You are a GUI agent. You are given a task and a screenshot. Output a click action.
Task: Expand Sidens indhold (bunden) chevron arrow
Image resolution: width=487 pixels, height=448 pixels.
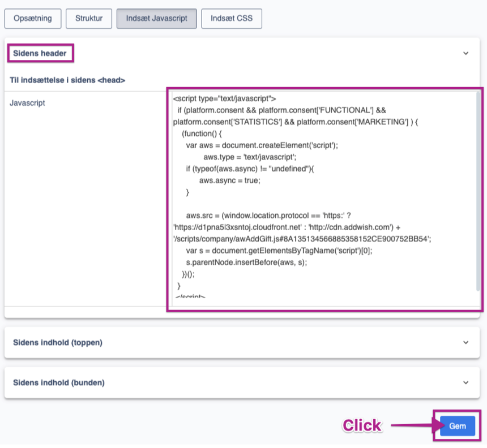[x=465, y=382]
